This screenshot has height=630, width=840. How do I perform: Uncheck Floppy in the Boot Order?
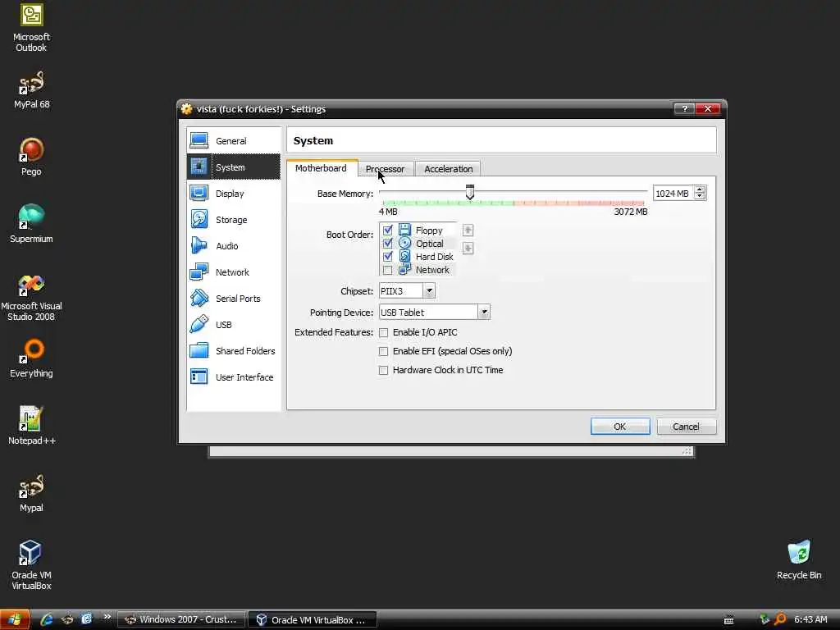coord(387,231)
